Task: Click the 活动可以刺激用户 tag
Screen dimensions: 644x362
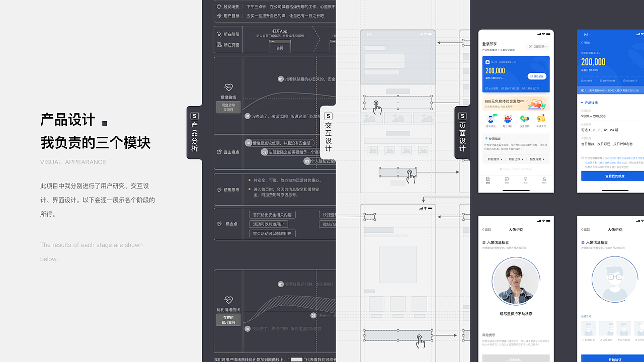Action: click(268, 224)
